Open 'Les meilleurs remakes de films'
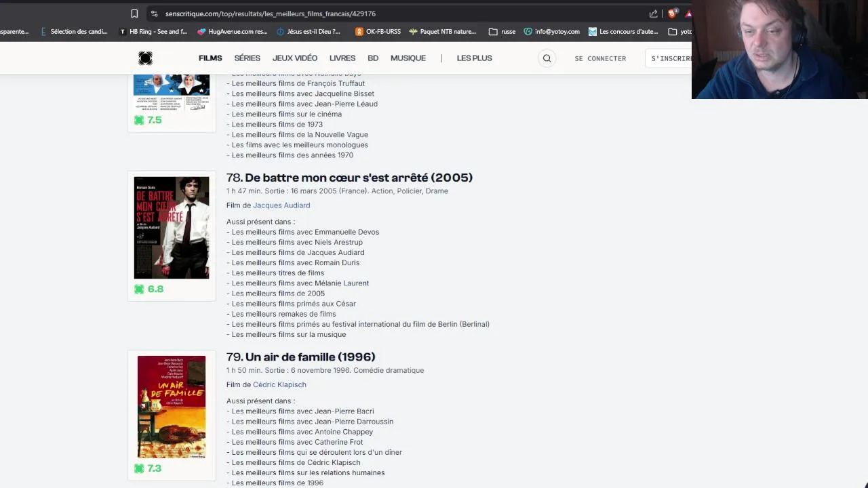868x488 pixels. (283, 314)
